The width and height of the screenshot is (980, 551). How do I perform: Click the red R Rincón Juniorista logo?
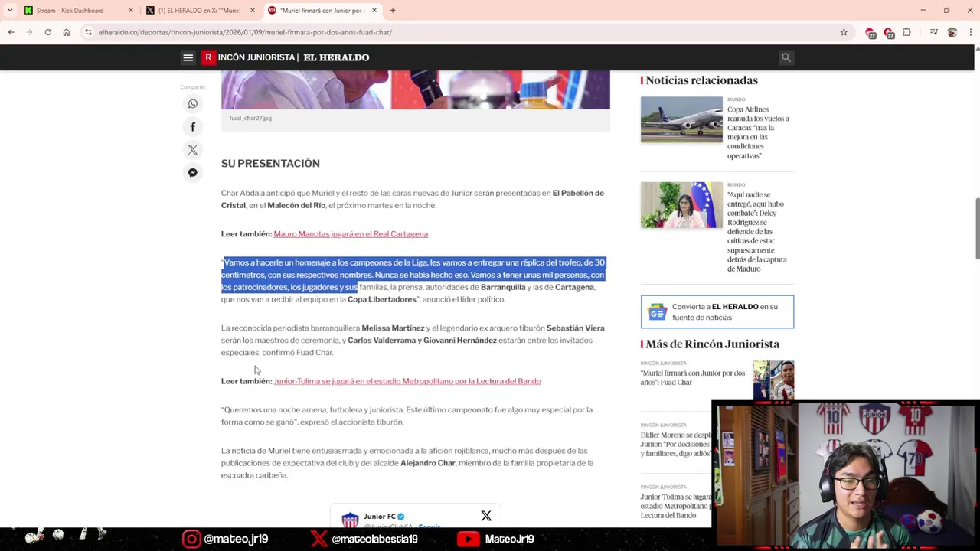pyautogui.click(x=208, y=57)
